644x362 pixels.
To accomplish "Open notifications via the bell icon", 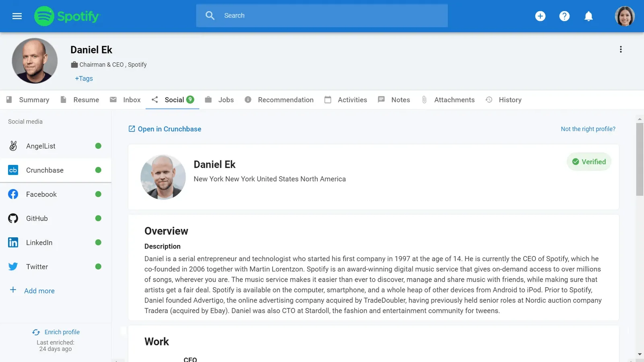I will pyautogui.click(x=588, y=16).
